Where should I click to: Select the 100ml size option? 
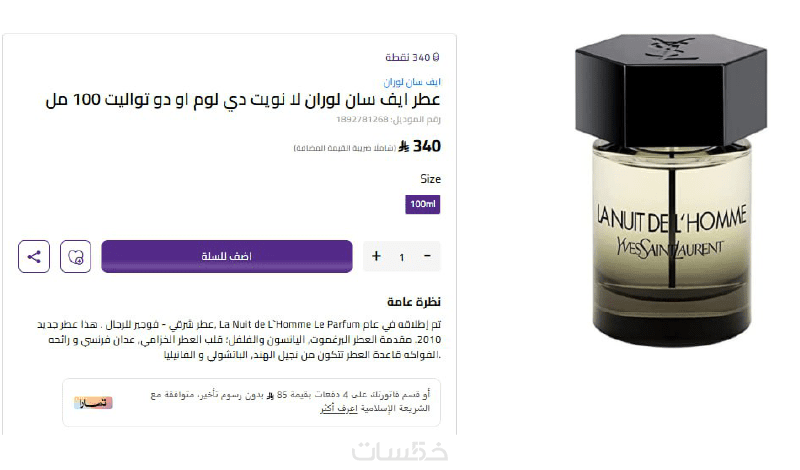[423, 204]
